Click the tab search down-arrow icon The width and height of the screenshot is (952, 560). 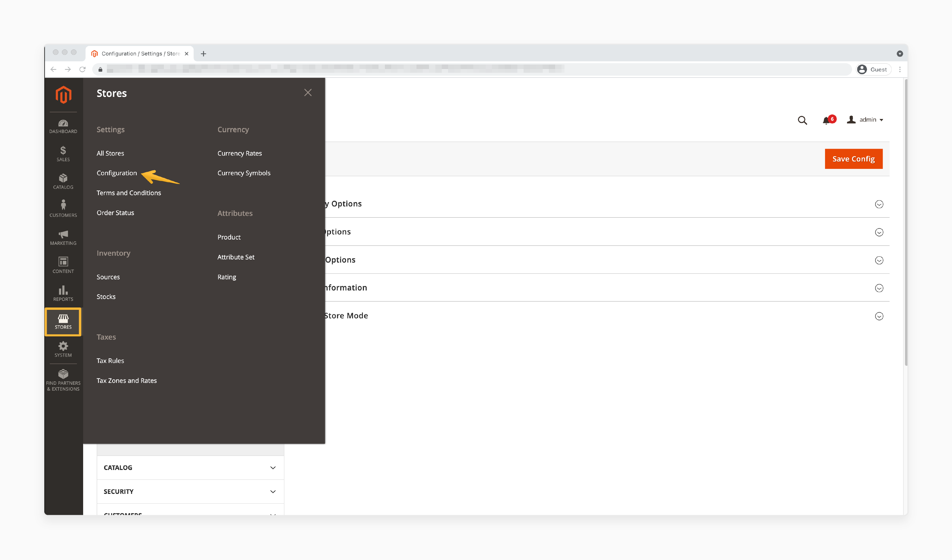[x=899, y=54]
